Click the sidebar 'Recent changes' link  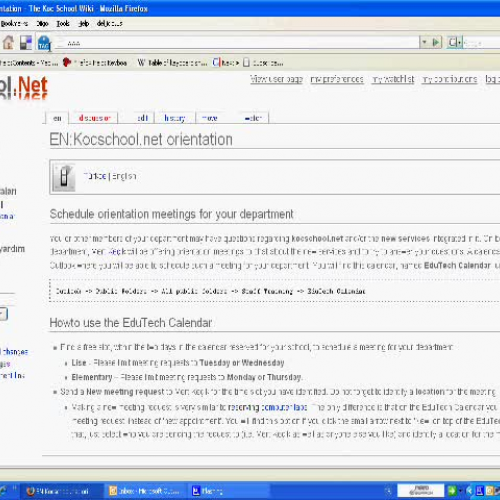click(14, 352)
